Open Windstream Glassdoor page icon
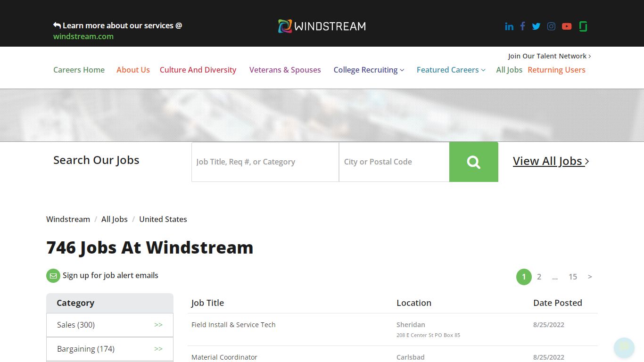The width and height of the screenshot is (644, 362). [x=583, y=26]
